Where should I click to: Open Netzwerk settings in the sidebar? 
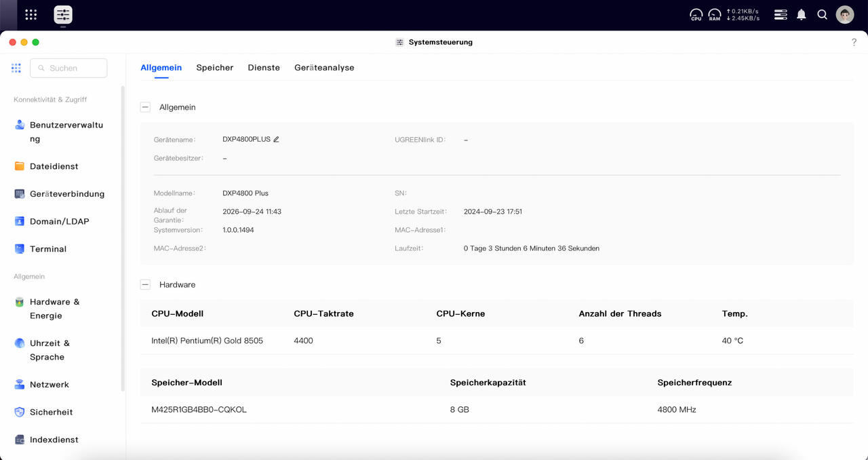click(x=42, y=385)
